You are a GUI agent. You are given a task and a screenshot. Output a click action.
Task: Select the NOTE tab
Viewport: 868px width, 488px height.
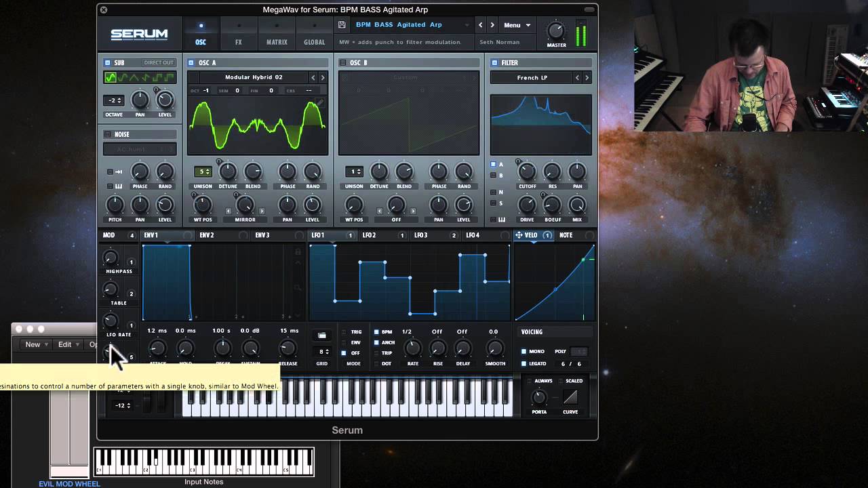click(x=575, y=235)
